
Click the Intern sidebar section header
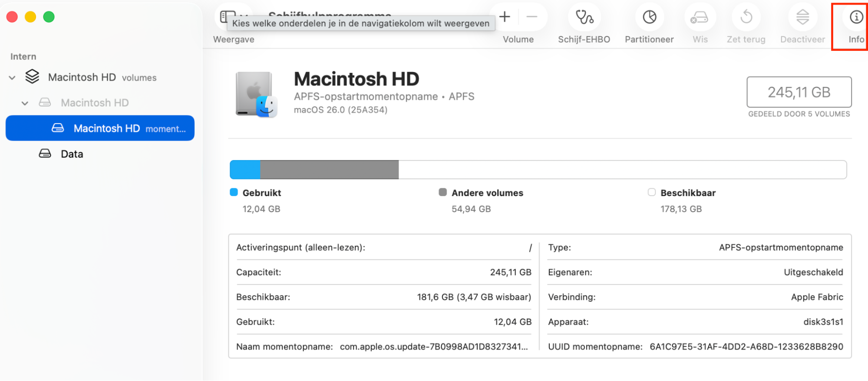23,56
